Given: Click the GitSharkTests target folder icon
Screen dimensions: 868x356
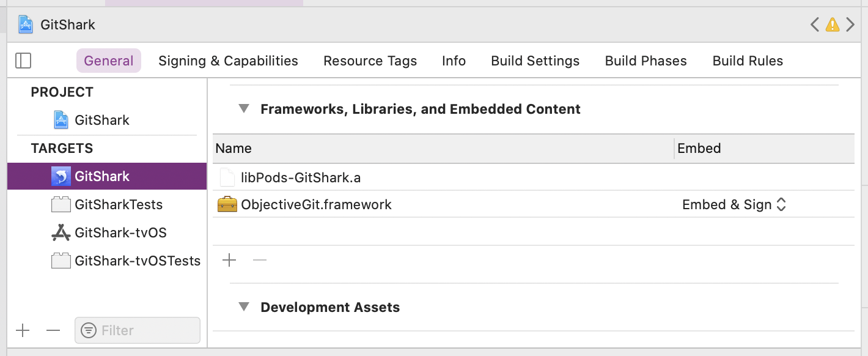Looking at the screenshot, I should [x=61, y=204].
